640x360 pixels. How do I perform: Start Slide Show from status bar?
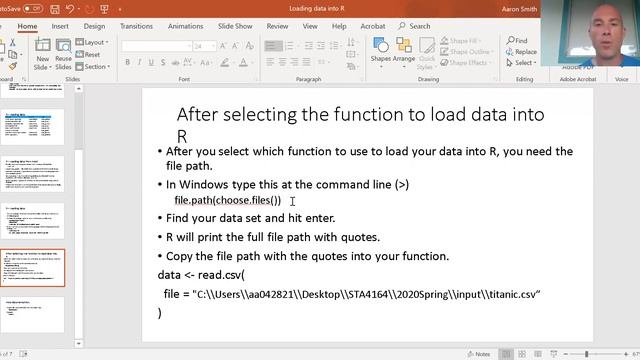coord(553,354)
